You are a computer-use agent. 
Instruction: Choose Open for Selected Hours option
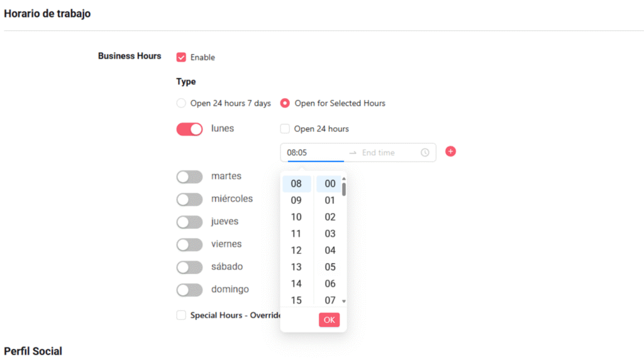[x=285, y=103]
